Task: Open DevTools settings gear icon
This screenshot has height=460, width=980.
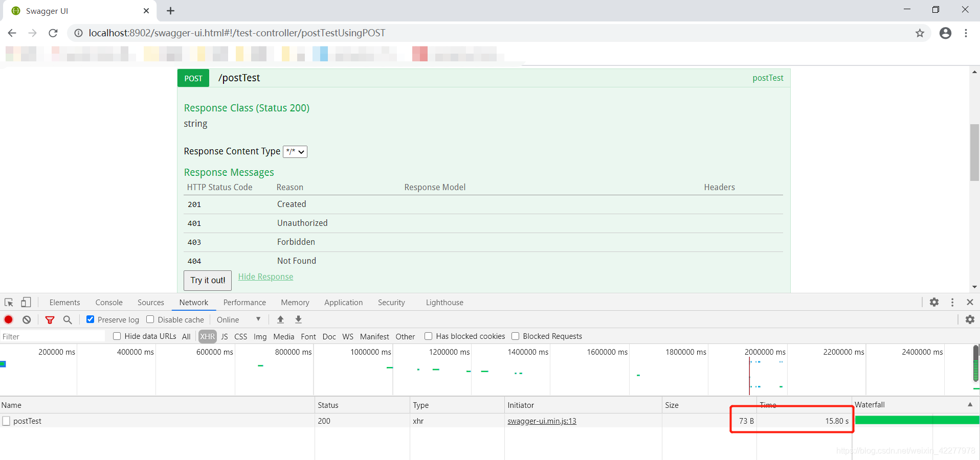Action: coord(934,302)
